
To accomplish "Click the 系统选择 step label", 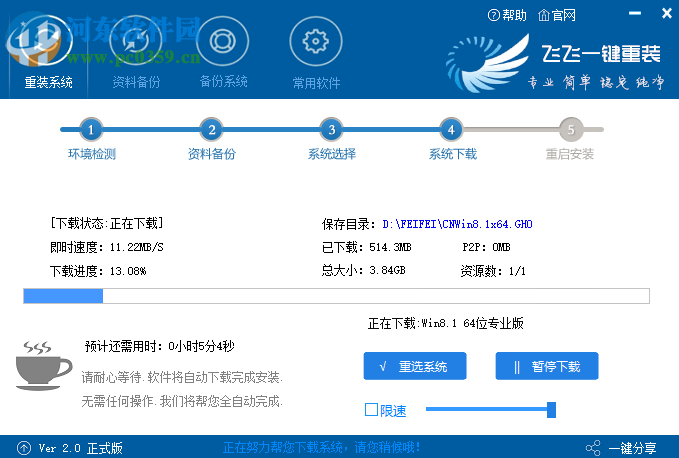I will [x=332, y=154].
